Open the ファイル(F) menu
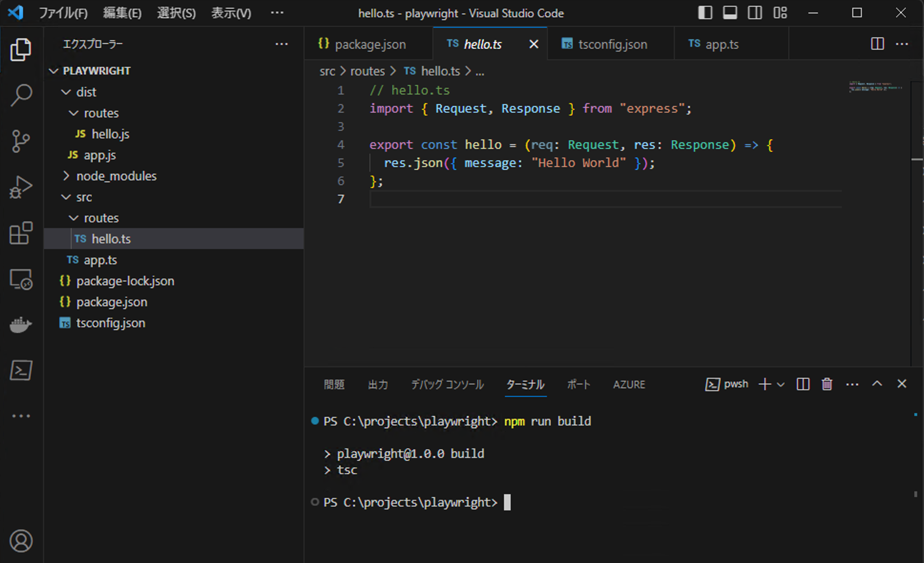 [63, 13]
